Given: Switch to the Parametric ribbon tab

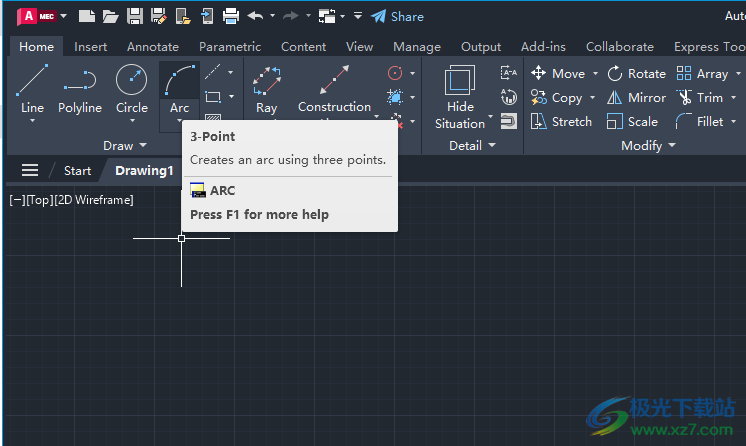Looking at the screenshot, I should pyautogui.click(x=230, y=47).
